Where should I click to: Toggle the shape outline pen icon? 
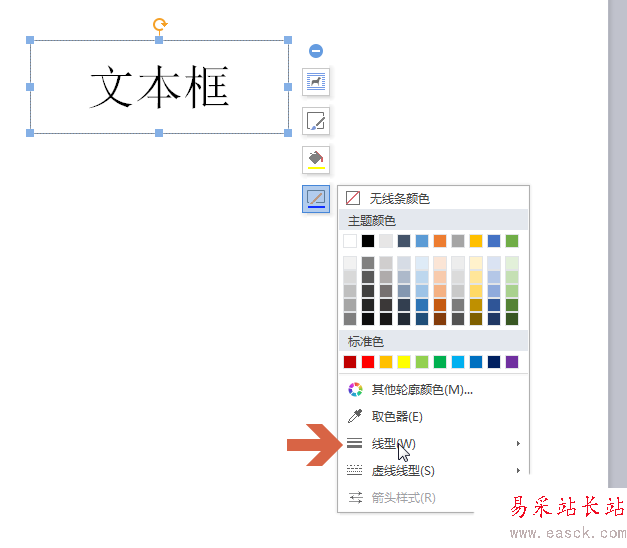[x=316, y=199]
